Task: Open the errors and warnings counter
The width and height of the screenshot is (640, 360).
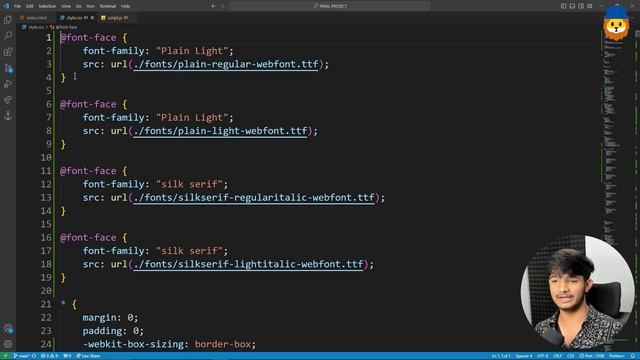Action: click(x=49, y=356)
